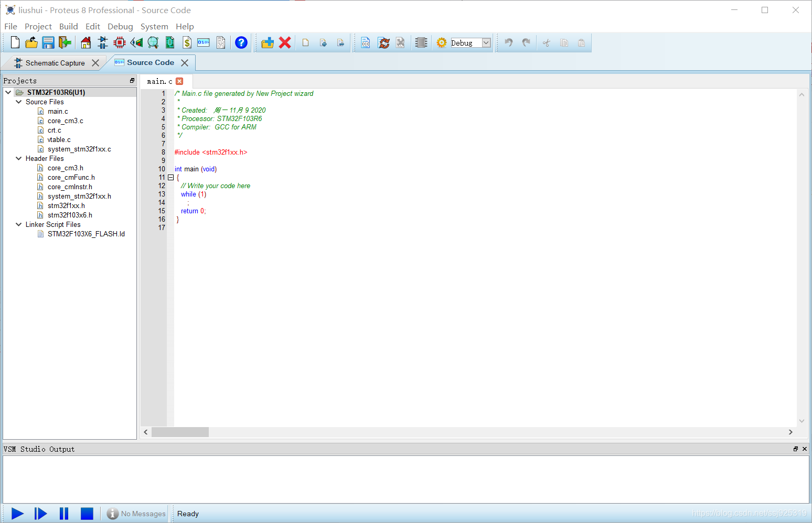Collapse STM32F103R6(U1) project node
Screen dimensions: 812x523
pos(8,92)
